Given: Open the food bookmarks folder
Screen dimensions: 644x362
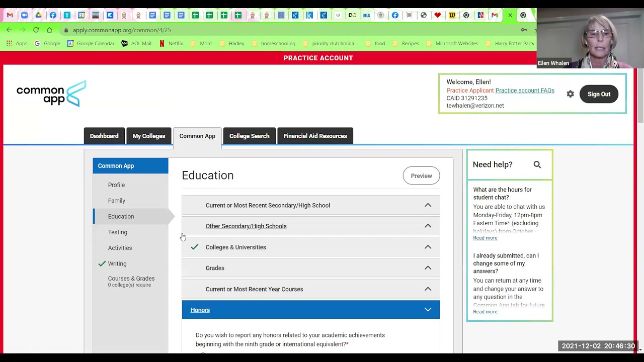Looking at the screenshot, I should coord(375,44).
